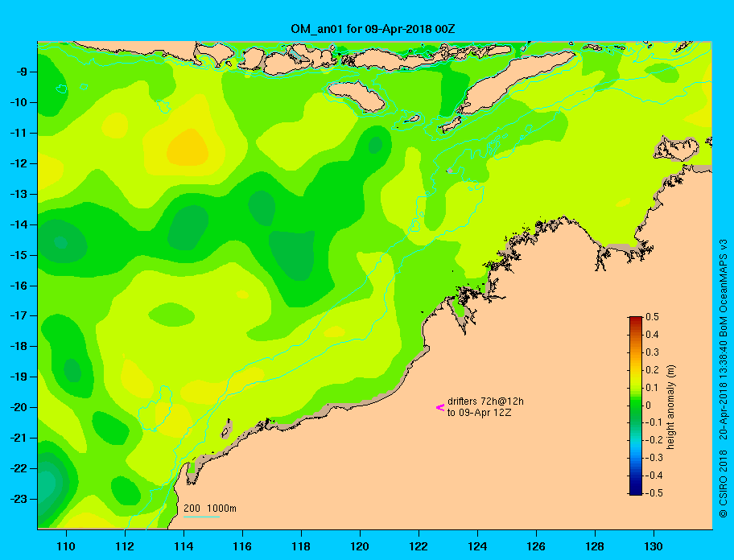Click the chart title "OM_an01 for 09-Apr-2018 00Z"

[x=373, y=29]
